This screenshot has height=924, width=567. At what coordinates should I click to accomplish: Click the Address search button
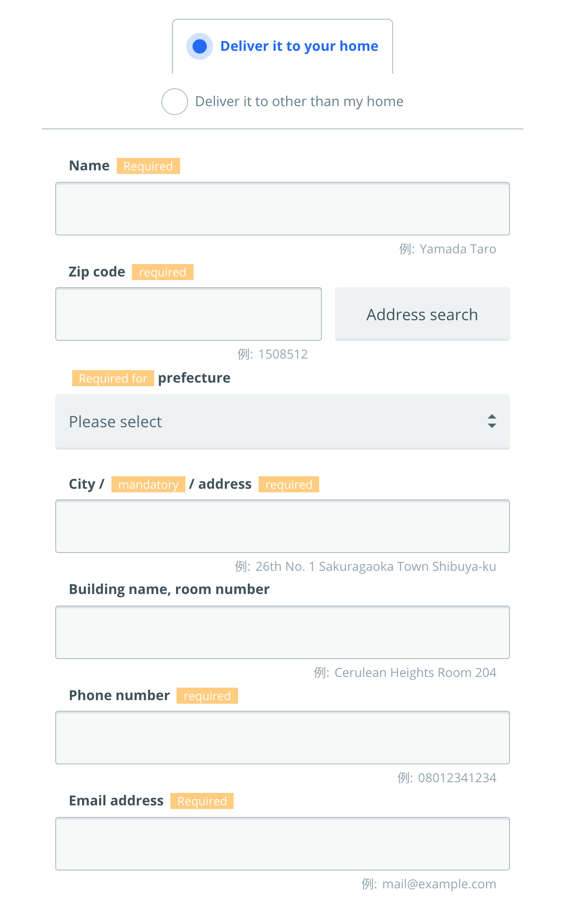423,314
